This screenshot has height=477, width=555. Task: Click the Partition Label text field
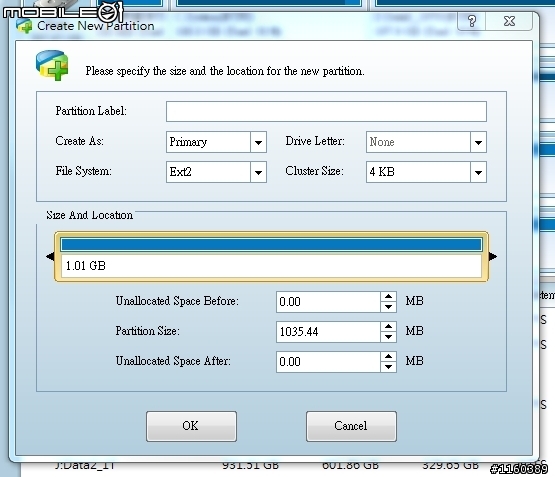click(x=326, y=111)
